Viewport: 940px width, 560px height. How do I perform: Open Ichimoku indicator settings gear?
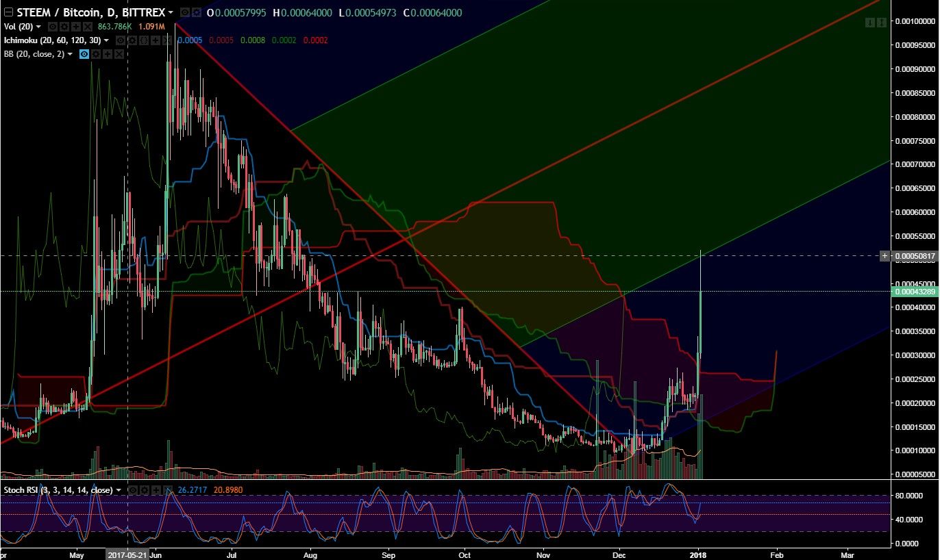coord(132,40)
